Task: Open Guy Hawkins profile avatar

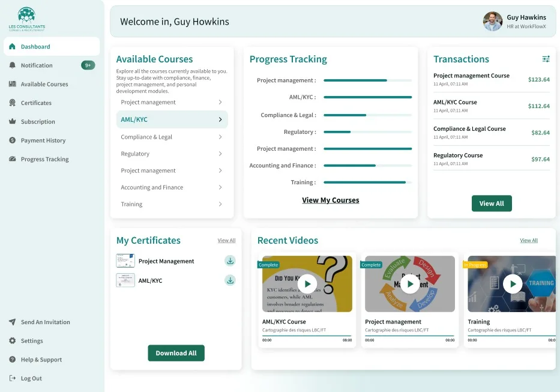Action: pos(493,22)
